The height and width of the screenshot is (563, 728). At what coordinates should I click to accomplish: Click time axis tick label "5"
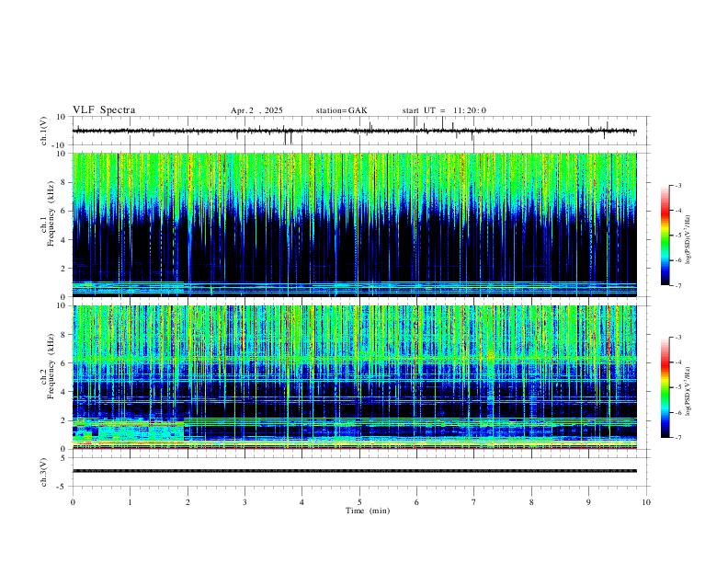359,502
